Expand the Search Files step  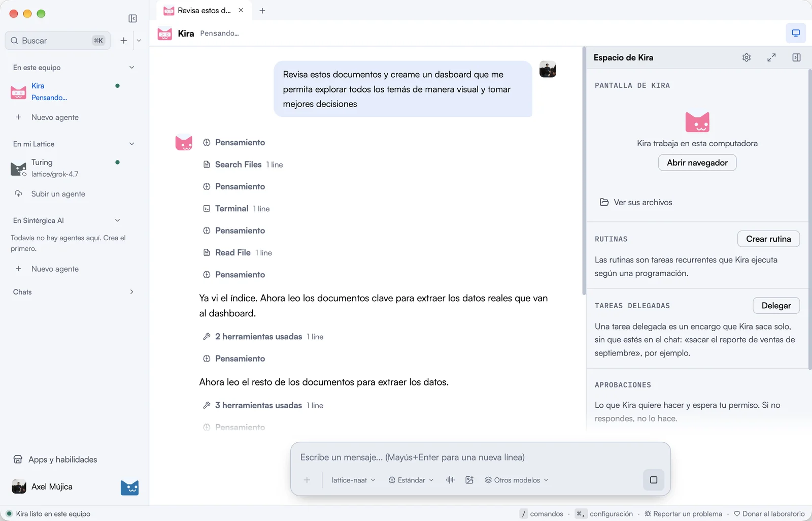click(243, 165)
